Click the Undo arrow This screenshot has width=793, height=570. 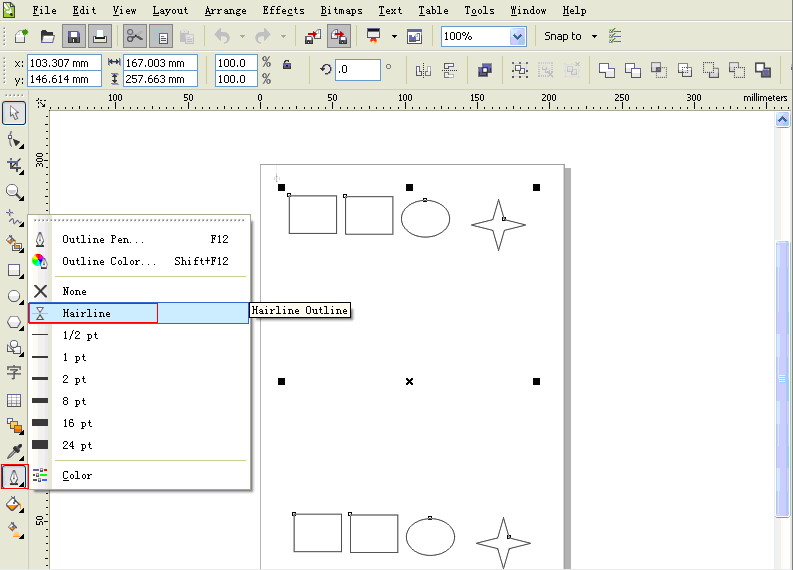[x=223, y=36]
